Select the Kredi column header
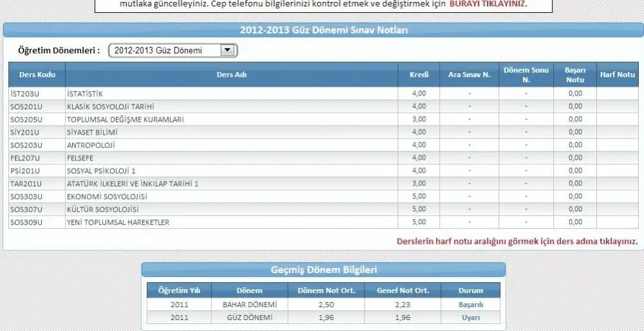Screen dimensions: 644x331 [419, 75]
